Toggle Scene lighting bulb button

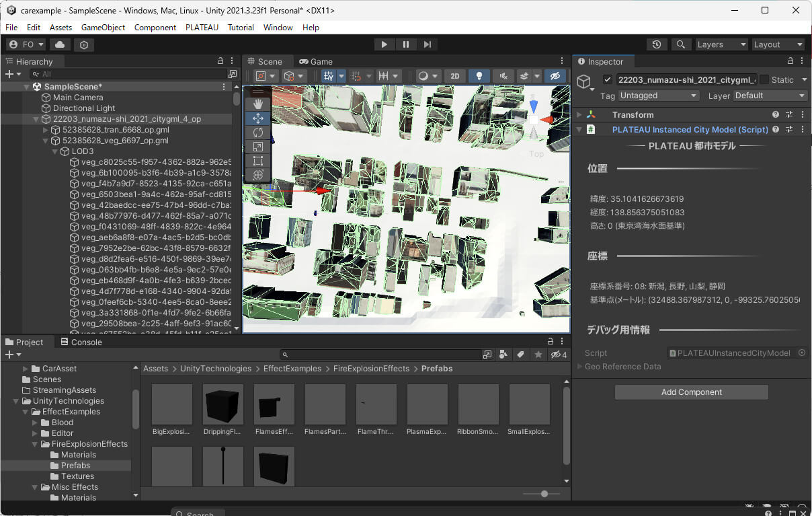(x=479, y=76)
